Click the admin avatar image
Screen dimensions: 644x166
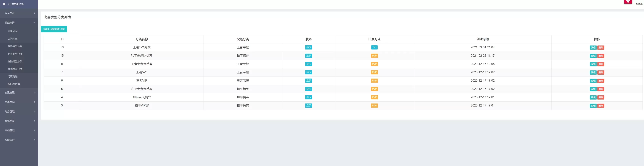pos(628,2)
